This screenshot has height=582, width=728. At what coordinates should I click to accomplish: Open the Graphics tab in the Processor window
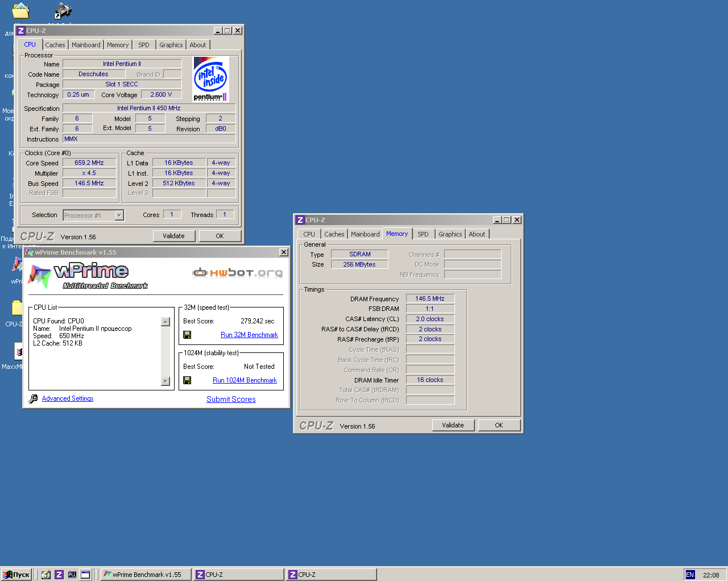tap(171, 45)
